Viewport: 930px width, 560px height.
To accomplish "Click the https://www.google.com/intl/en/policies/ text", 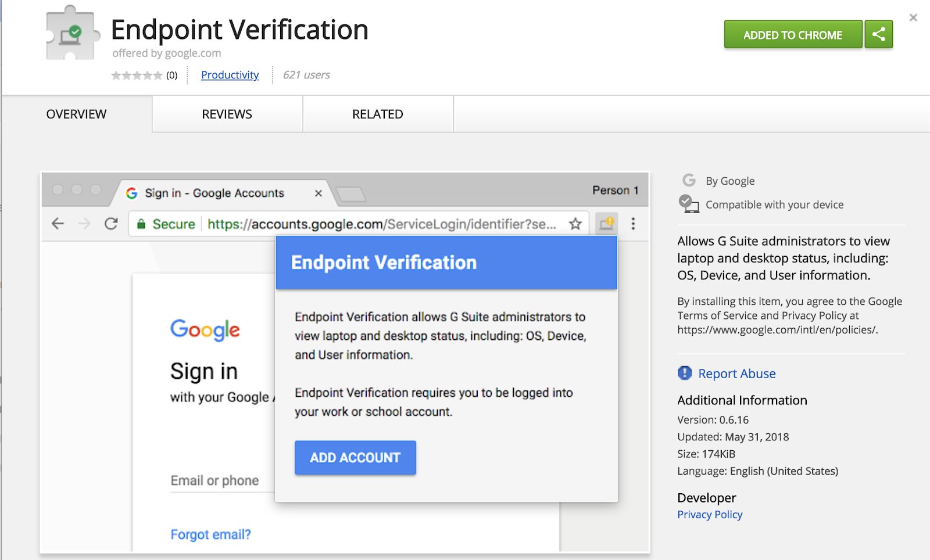I will [x=777, y=330].
